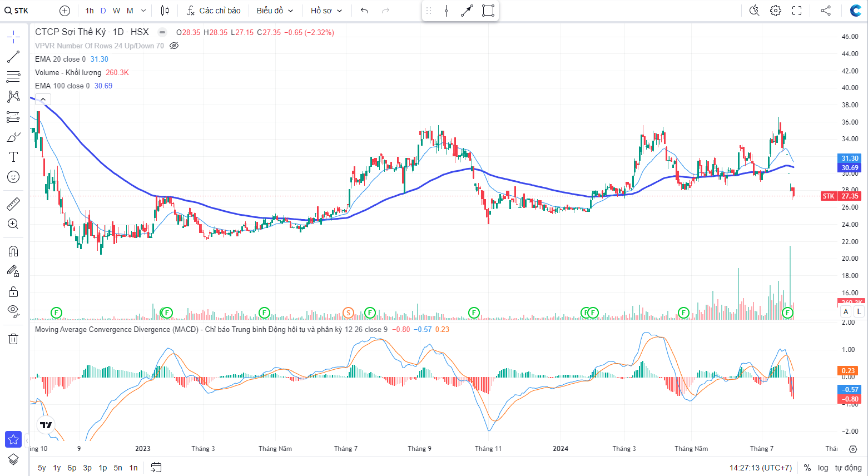Select the D daily timeframe
The image size is (868, 476).
pyautogui.click(x=103, y=11)
